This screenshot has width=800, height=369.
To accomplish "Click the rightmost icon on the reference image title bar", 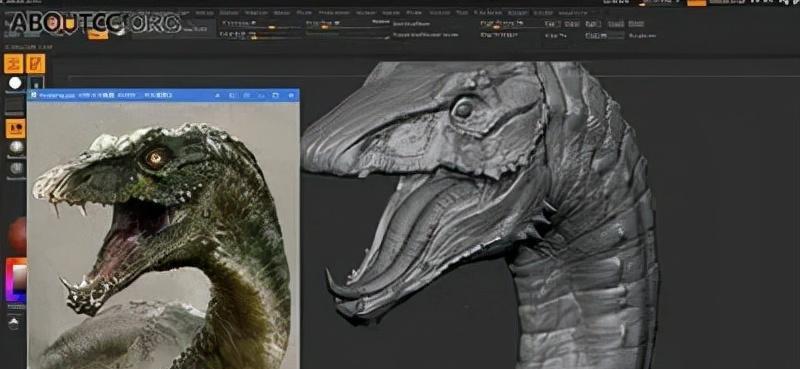I will pos(291,95).
